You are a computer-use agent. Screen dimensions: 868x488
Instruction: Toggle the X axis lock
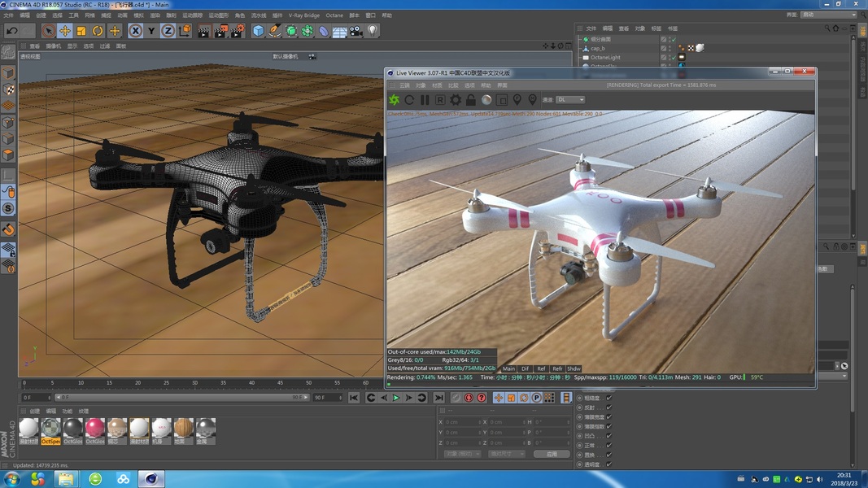135,31
